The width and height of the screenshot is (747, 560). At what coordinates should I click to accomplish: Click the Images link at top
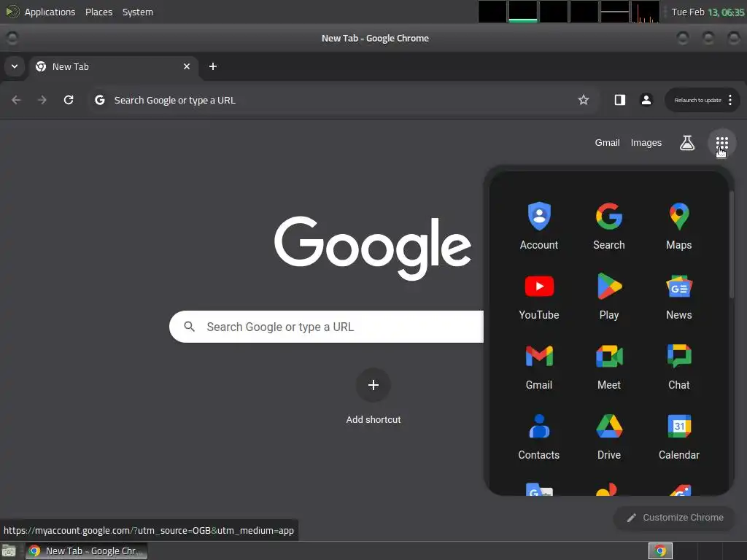tap(646, 143)
